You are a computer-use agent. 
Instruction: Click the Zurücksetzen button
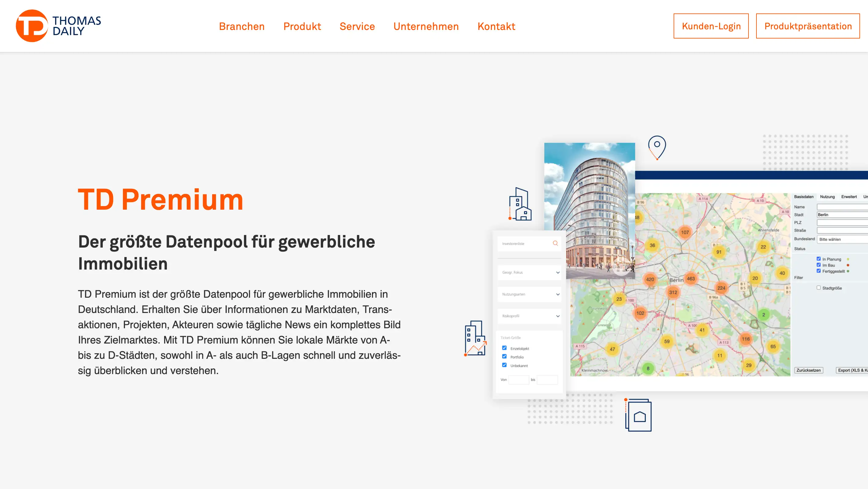pyautogui.click(x=808, y=370)
